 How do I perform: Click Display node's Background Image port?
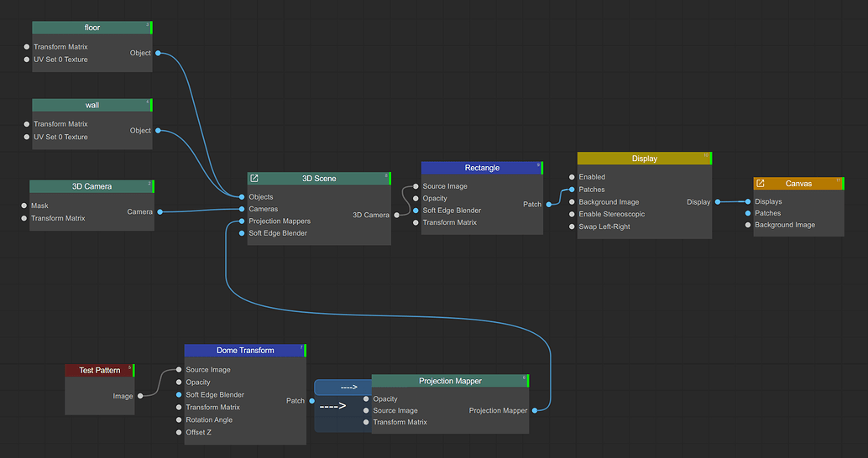point(572,202)
